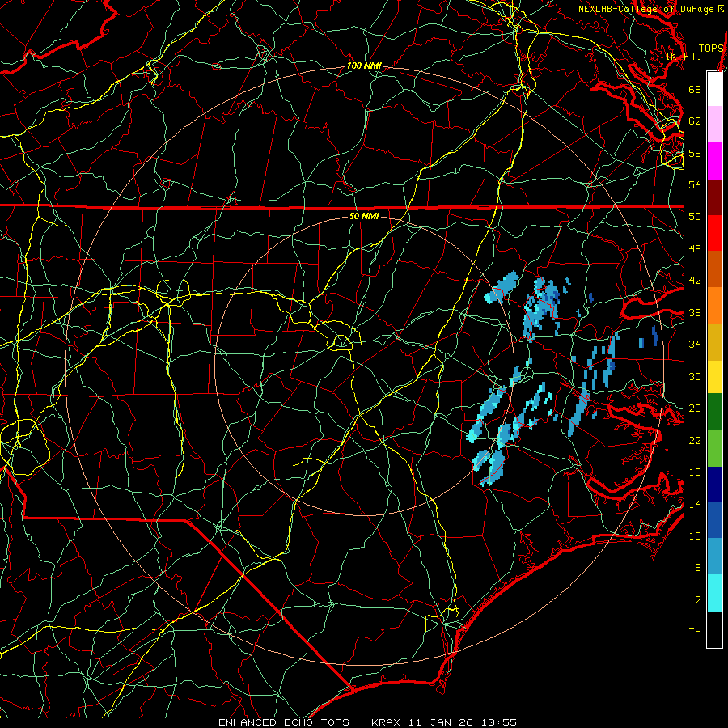
Task: Click the bright red 46-50 kft swatch
Action: [x=714, y=233]
